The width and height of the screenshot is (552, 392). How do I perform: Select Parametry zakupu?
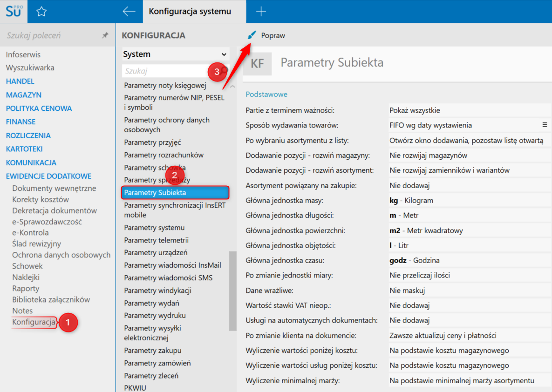point(153,351)
